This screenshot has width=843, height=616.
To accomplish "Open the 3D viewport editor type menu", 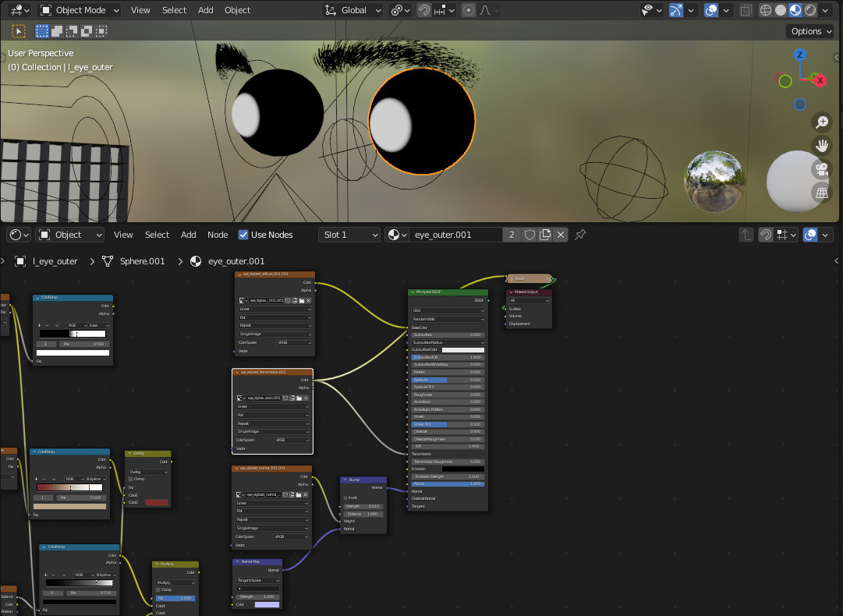I will (x=19, y=10).
